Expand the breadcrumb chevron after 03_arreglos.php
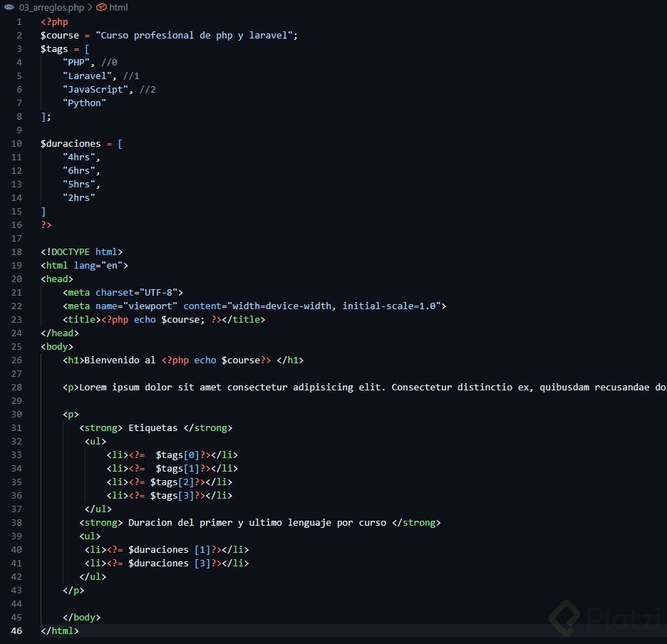 point(89,7)
